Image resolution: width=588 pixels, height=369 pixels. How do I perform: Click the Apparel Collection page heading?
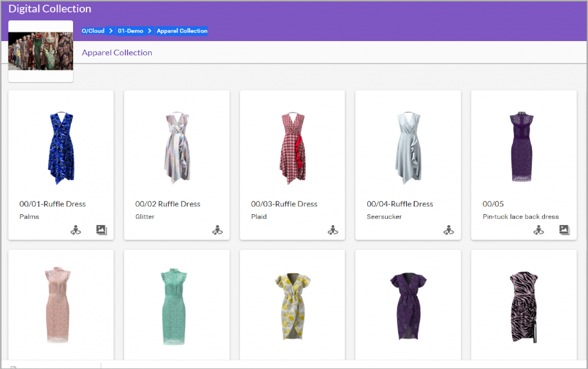[117, 52]
